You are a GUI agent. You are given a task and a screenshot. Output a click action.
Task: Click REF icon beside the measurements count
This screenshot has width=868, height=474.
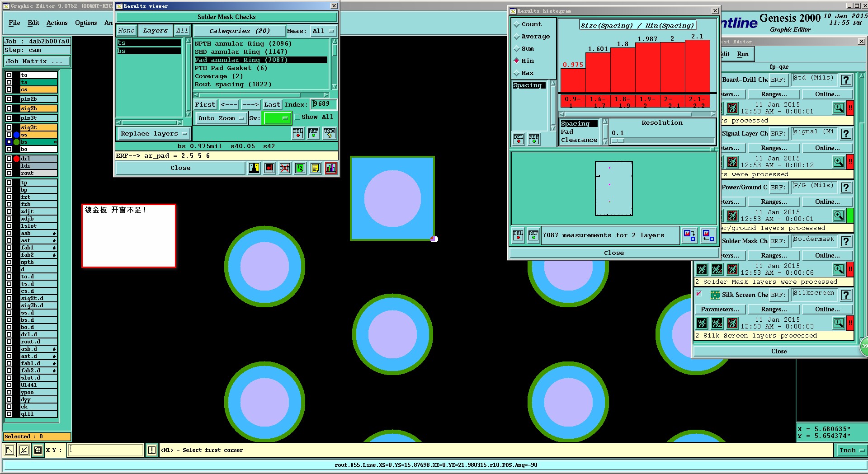point(533,235)
